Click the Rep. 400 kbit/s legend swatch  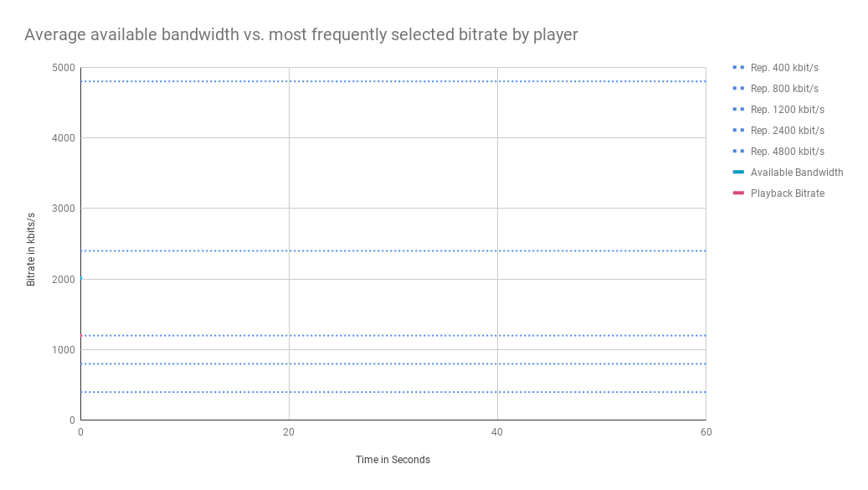click(738, 68)
